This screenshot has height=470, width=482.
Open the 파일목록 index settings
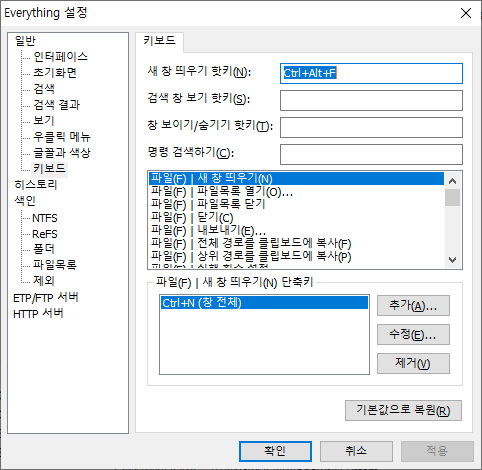55,265
